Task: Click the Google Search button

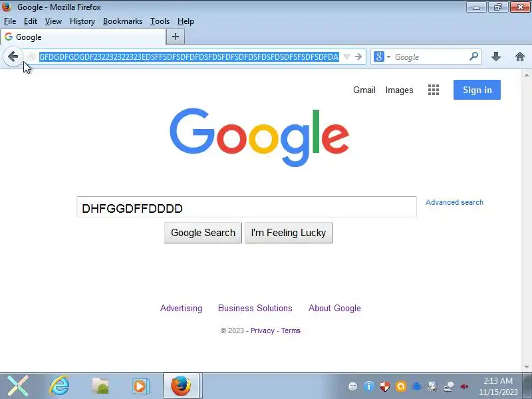Action: point(203,233)
